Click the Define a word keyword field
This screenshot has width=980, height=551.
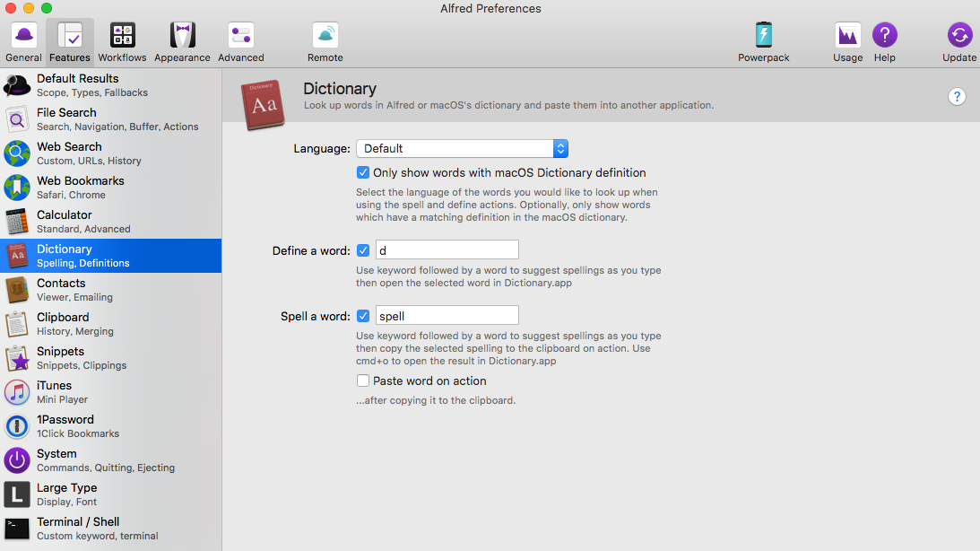pos(447,249)
